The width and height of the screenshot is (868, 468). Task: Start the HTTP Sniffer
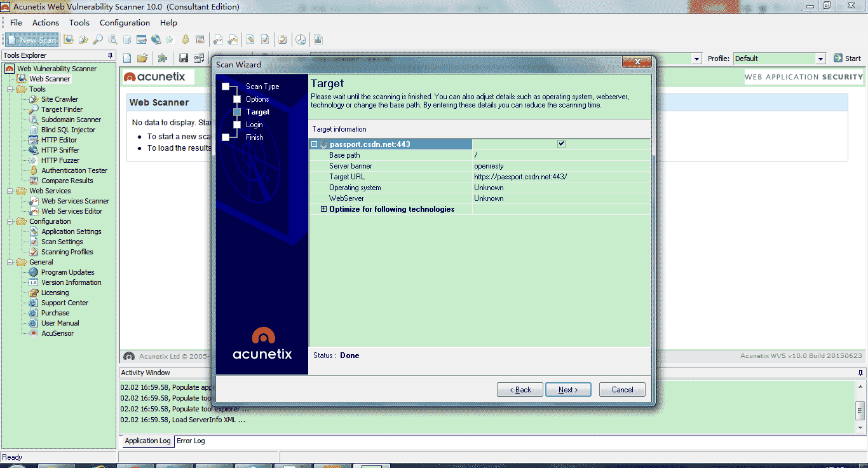pyautogui.click(x=59, y=150)
